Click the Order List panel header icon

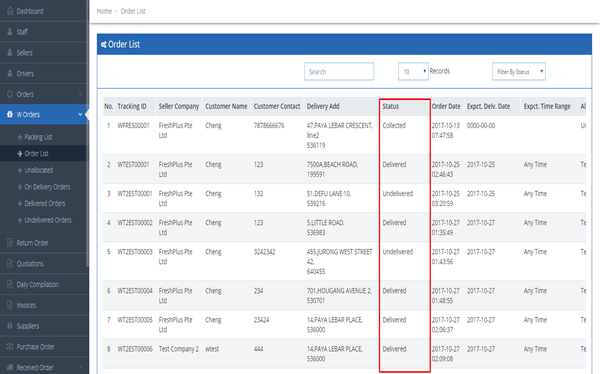pyautogui.click(x=103, y=45)
